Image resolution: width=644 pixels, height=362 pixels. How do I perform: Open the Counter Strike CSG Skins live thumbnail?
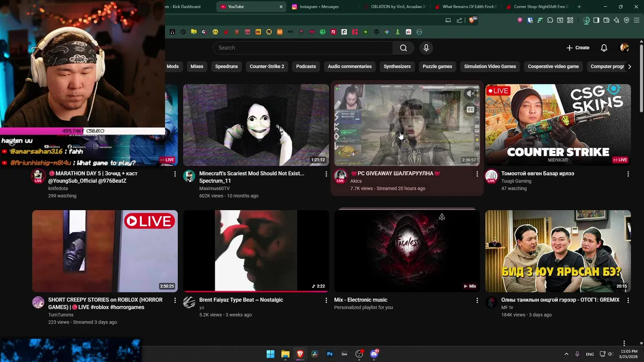point(557,125)
